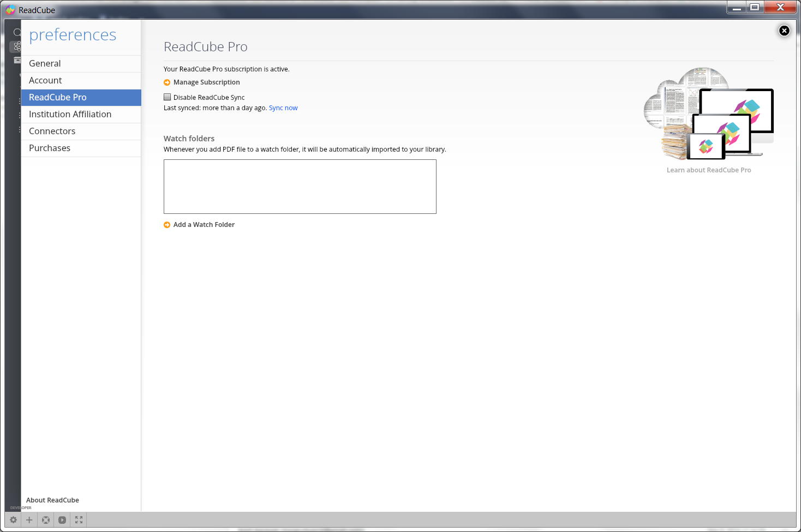Click orange arrow icon beside Manage Subscription
This screenshot has width=801, height=532.
pyautogui.click(x=167, y=82)
